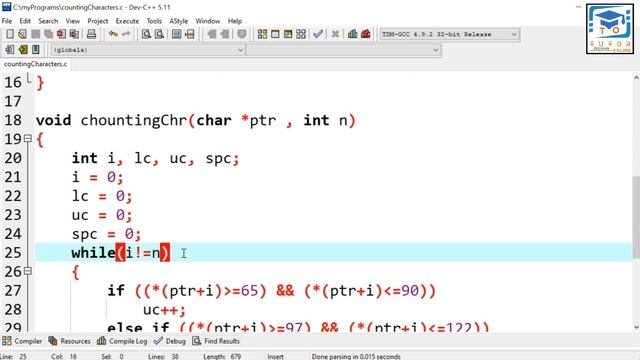This screenshot has height=360, width=640.
Task: Click the Go to Line toolbar icon
Action: coord(190,34)
